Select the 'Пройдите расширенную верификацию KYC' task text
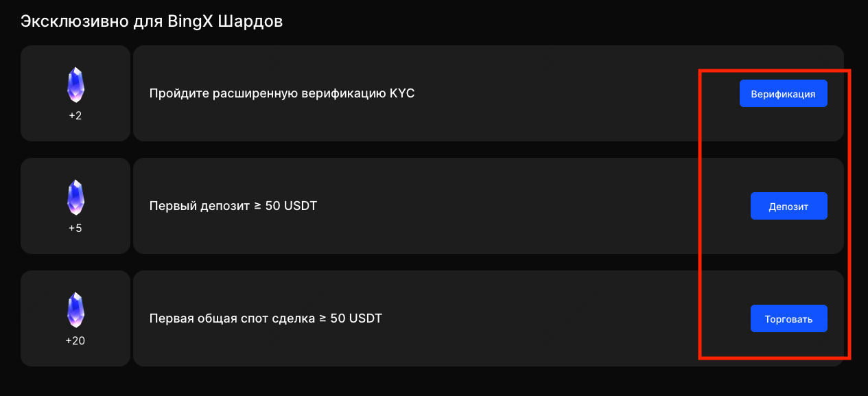Screen dimensions: 868x396 coord(281,93)
